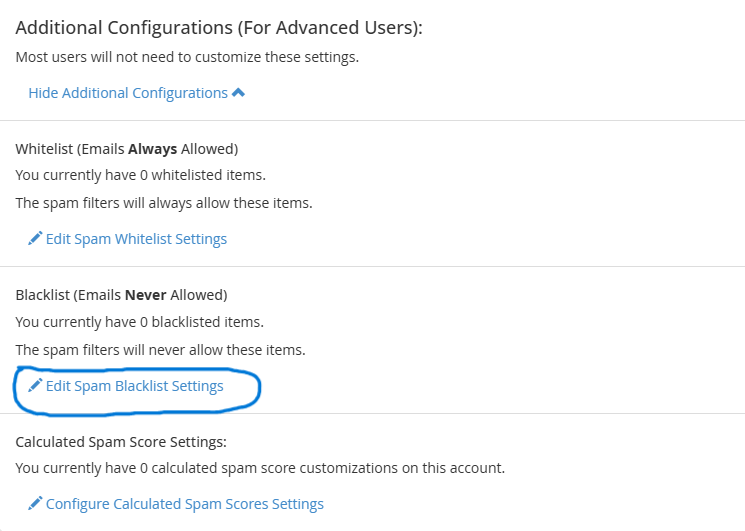Click 'You currently have 0 blacklisted items' text

(139, 322)
